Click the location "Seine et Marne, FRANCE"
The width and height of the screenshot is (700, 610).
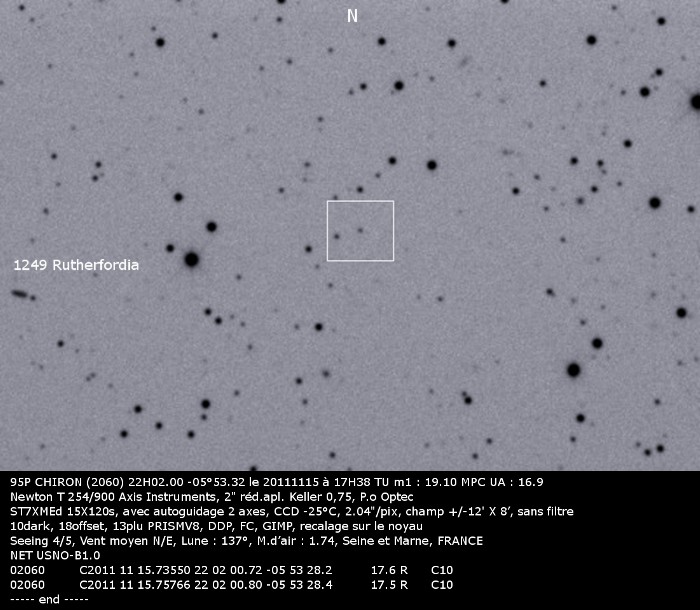[x=412, y=541]
